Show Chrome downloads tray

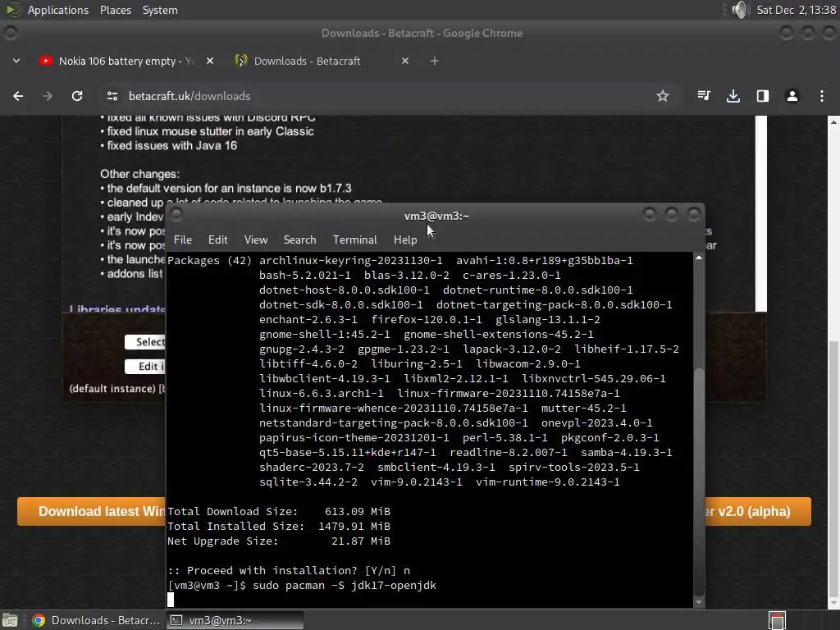pyautogui.click(x=733, y=96)
